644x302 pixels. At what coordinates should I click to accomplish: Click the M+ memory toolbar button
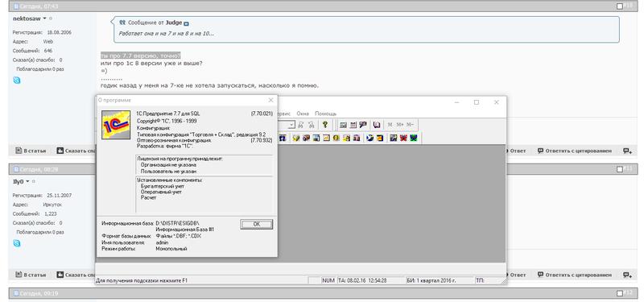pyautogui.click(x=399, y=125)
